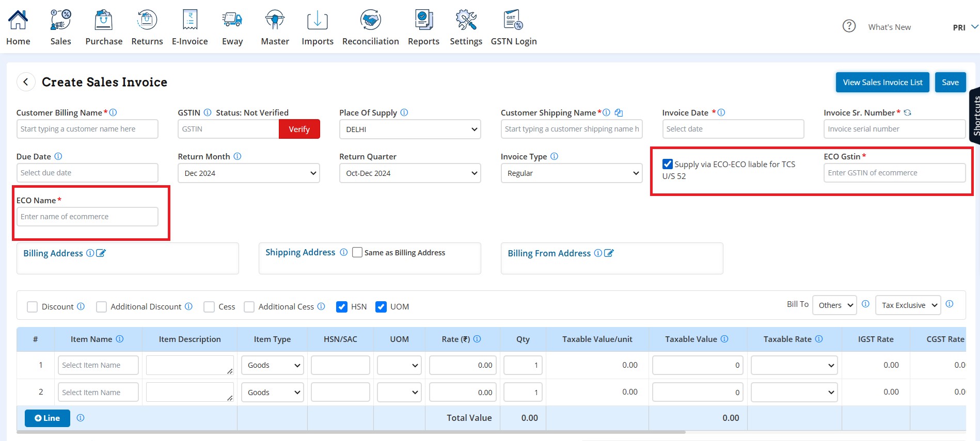Click info icon next to Customer Billing Name
This screenshot has height=441, width=980.
[x=113, y=112]
